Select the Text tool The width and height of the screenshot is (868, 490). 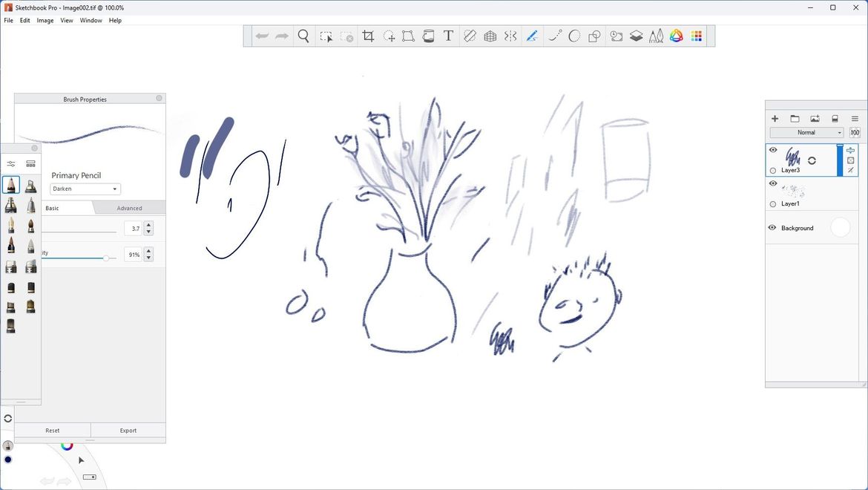(x=448, y=36)
